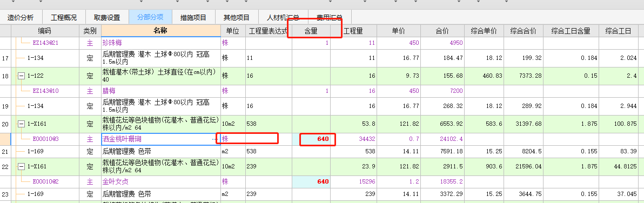Click the 单位 cell 株 in 洒金桃叶珊瑚 row

click(x=232, y=139)
